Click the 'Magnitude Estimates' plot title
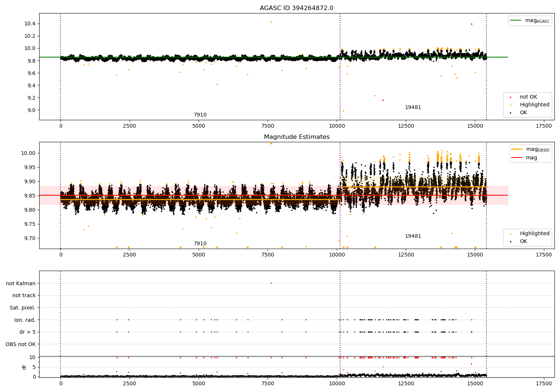 click(x=296, y=137)
